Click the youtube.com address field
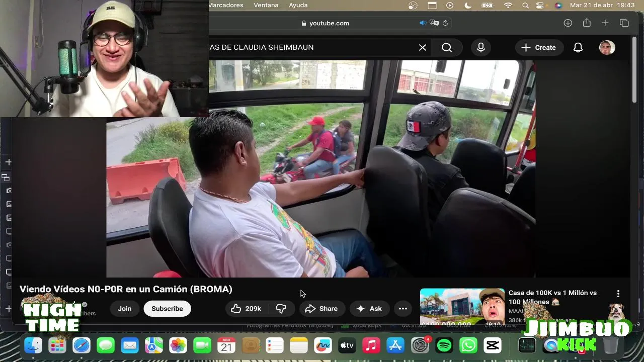This screenshot has height=362, width=644. pyautogui.click(x=330, y=23)
